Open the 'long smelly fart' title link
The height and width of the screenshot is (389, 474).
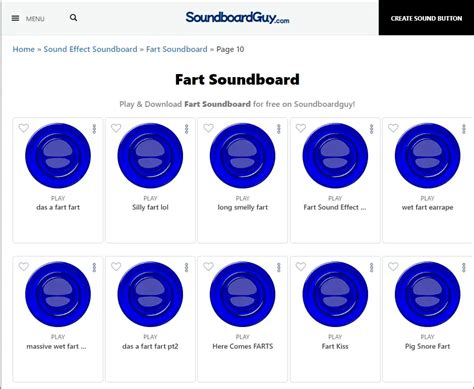(x=243, y=207)
